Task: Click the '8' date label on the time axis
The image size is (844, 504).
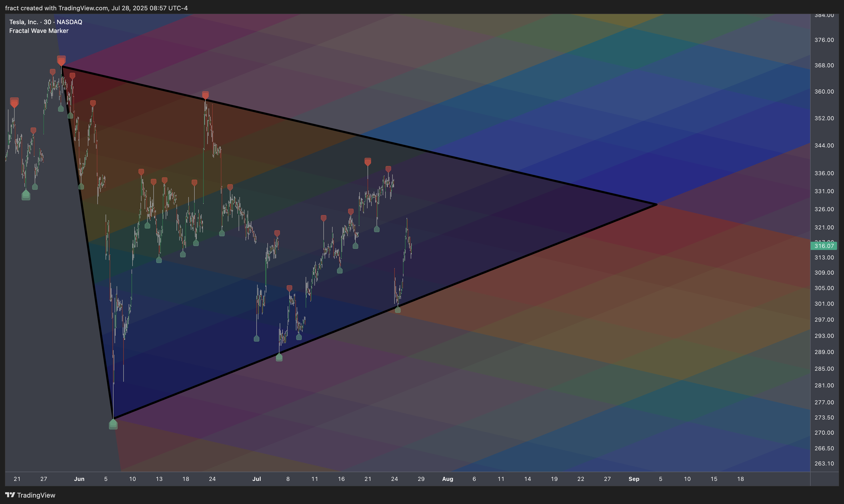Action: [288, 479]
